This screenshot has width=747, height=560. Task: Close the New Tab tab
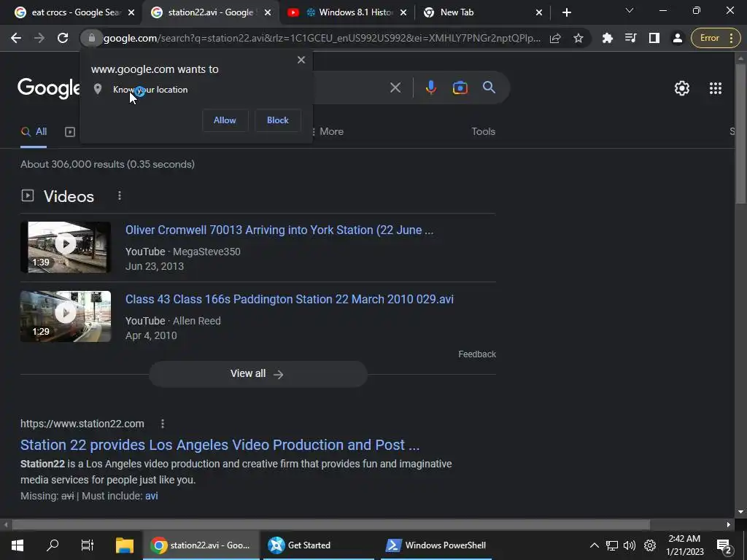[x=539, y=12]
